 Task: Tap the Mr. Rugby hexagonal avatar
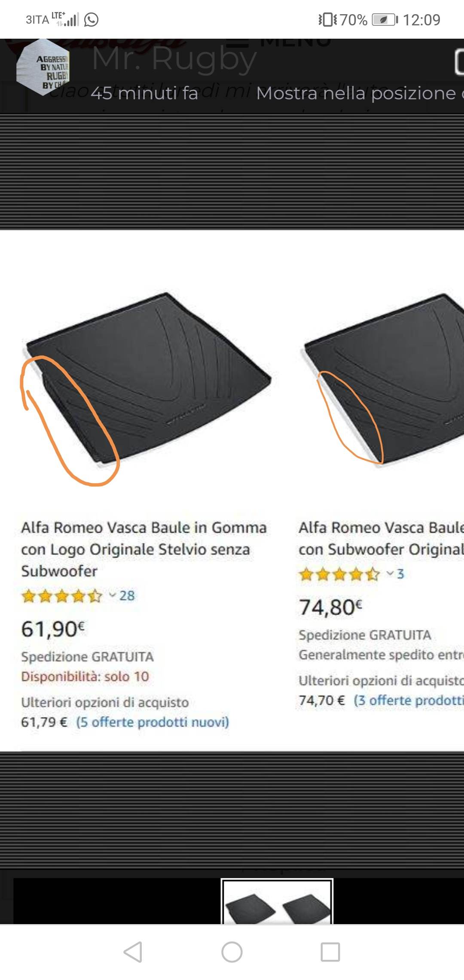point(43,67)
